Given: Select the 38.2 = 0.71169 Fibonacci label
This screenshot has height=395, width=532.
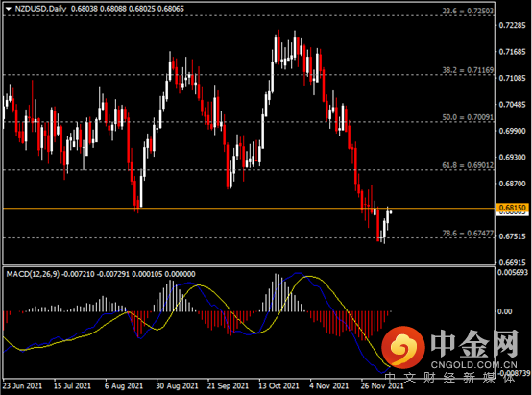Looking at the screenshot, I should (x=468, y=70).
